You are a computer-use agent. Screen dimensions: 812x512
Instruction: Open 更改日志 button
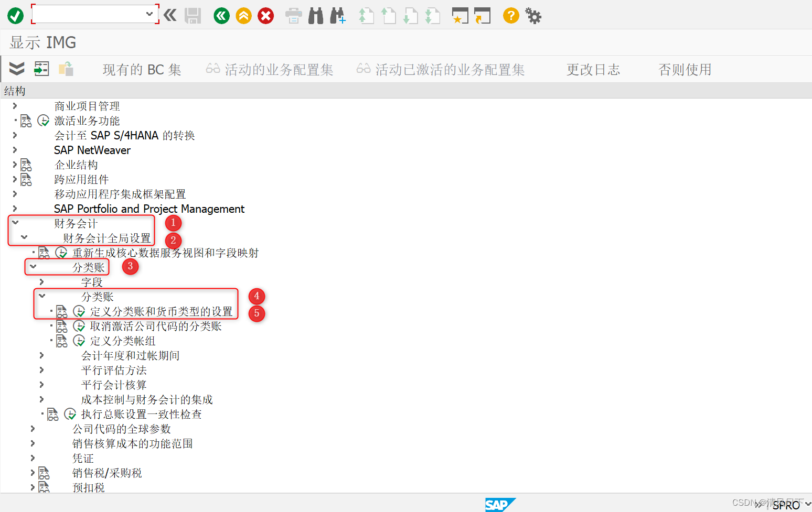point(593,70)
